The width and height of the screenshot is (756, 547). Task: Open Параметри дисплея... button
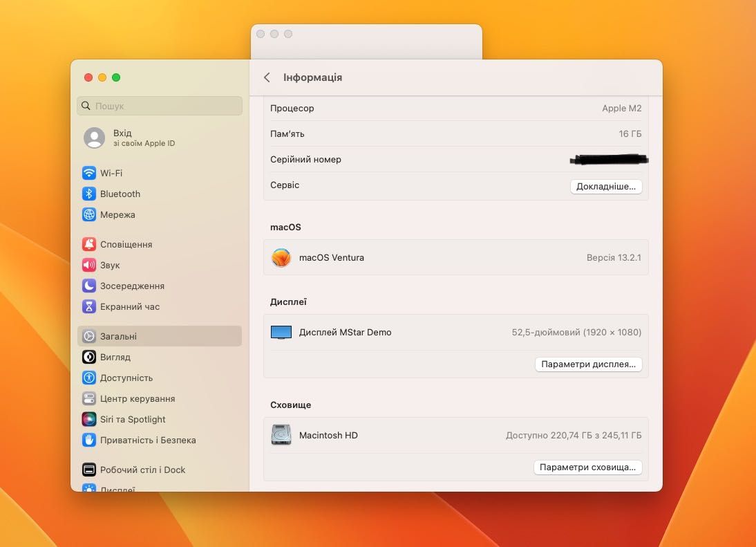[x=588, y=364]
